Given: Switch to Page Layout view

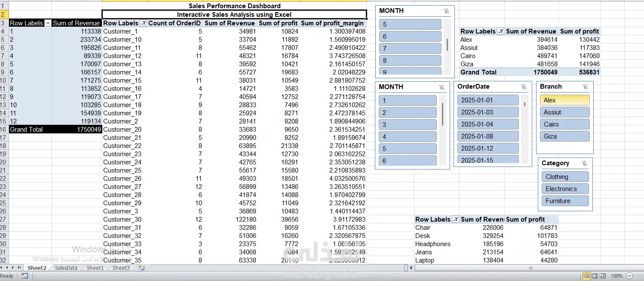Looking at the screenshot, I should point(595,276).
